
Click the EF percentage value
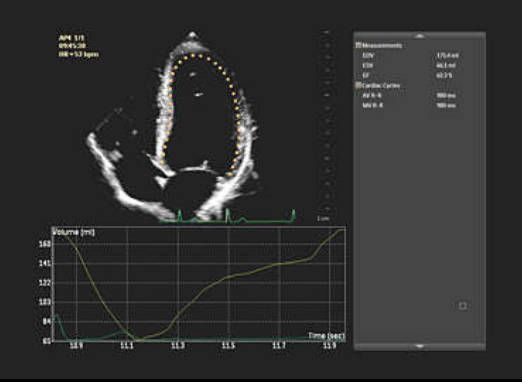click(444, 75)
